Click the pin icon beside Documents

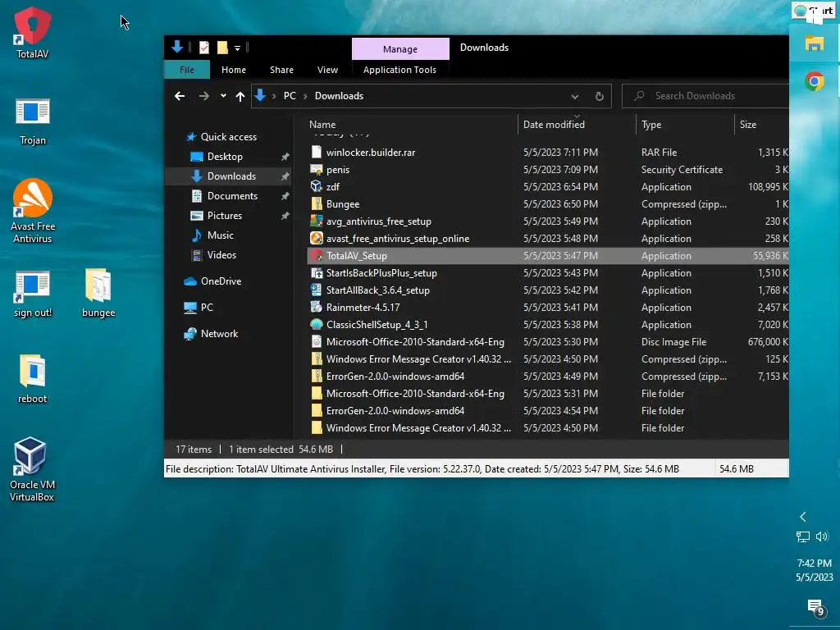point(285,197)
